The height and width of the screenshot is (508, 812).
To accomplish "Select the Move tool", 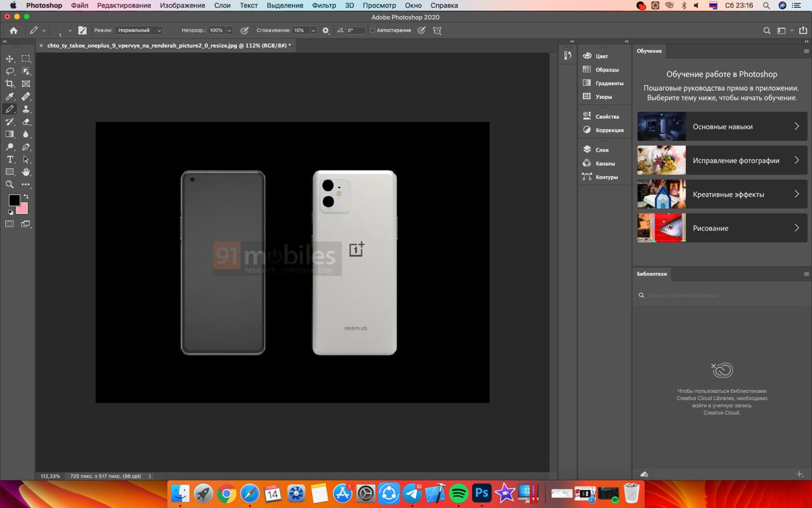I will [x=10, y=58].
